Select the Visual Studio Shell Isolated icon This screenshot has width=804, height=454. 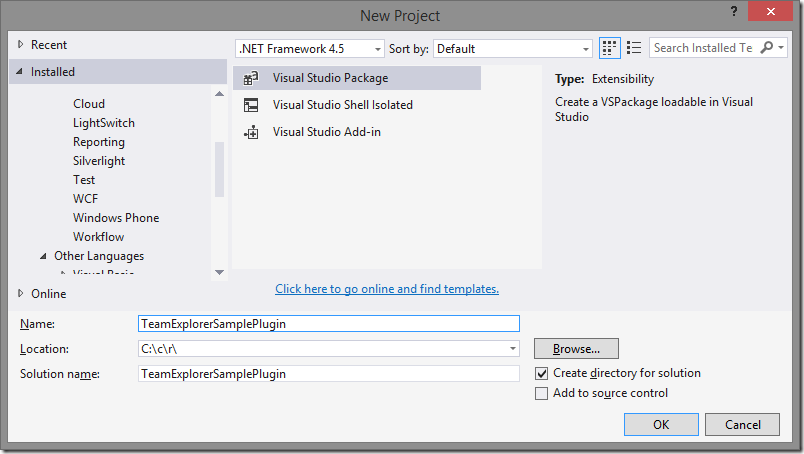click(251, 105)
